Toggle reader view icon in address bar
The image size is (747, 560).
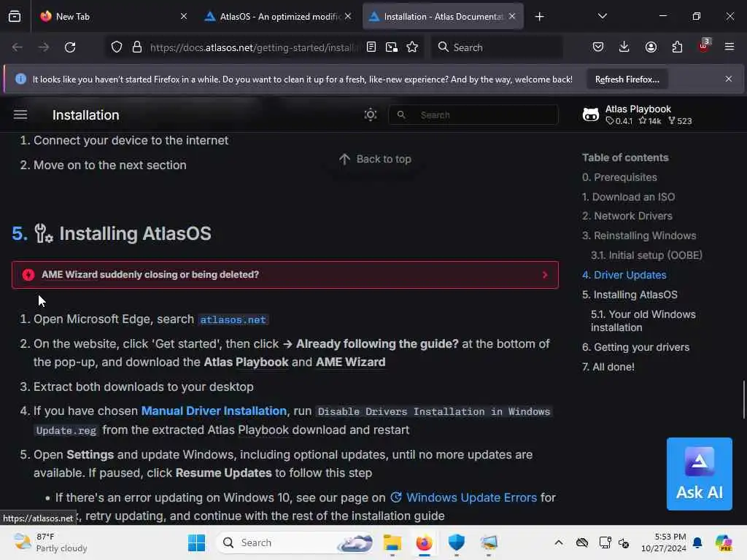click(x=371, y=47)
